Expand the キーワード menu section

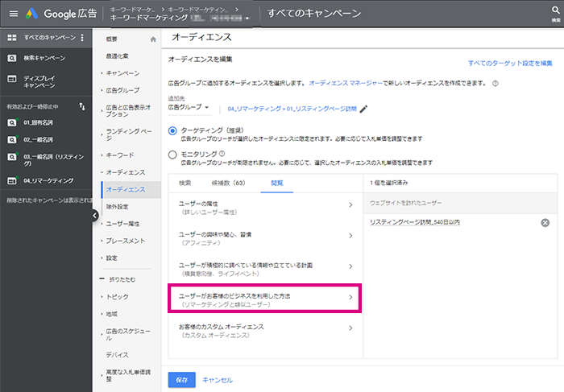coord(120,155)
